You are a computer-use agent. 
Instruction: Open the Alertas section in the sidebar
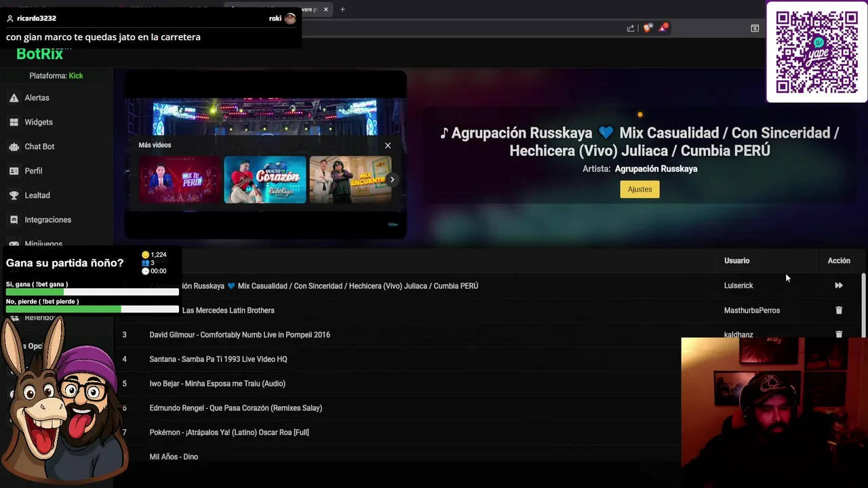pyautogui.click(x=37, y=98)
